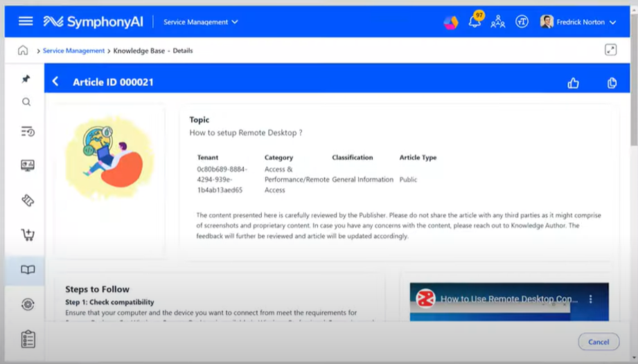638x364 pixels.
Task: Pin the sidebar with pin icon
Action: coord(26,79)
